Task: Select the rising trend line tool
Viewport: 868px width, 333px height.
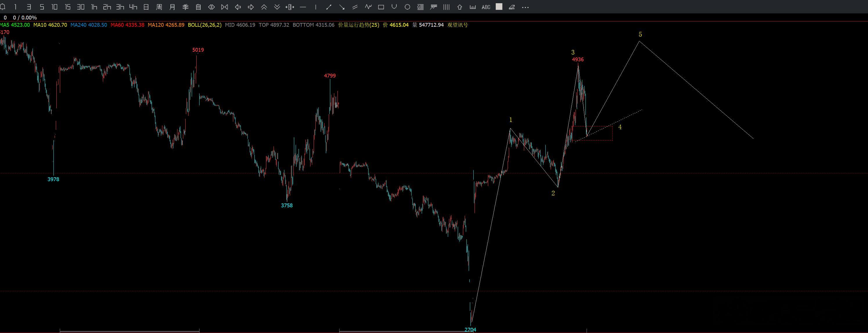Action: click(x=329, y=7)
